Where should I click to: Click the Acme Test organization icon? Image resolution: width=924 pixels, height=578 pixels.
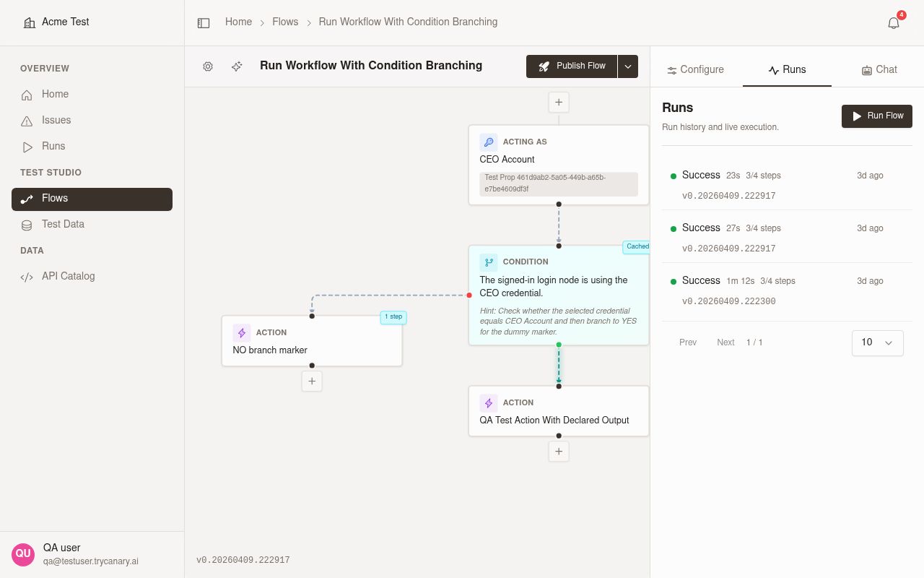pyautogui.click(x=30, y=22)
